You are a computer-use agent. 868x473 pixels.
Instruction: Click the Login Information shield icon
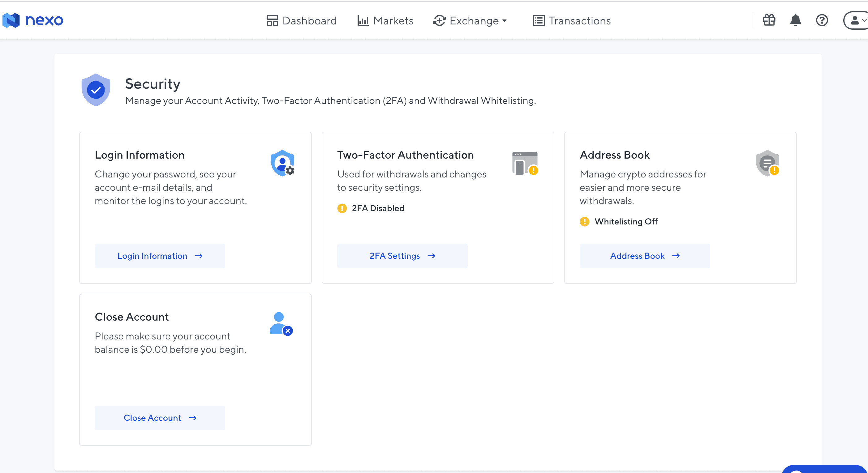(282, 163)
